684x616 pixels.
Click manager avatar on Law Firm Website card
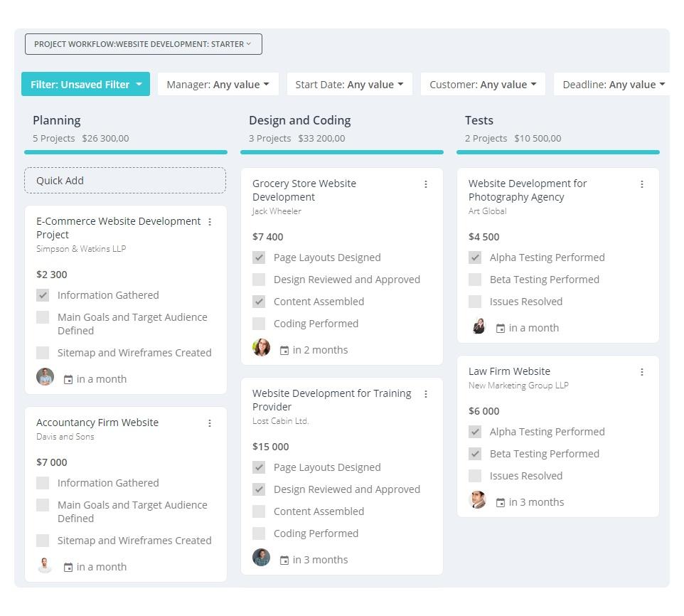pyautogui.click(x=478, y=500)
